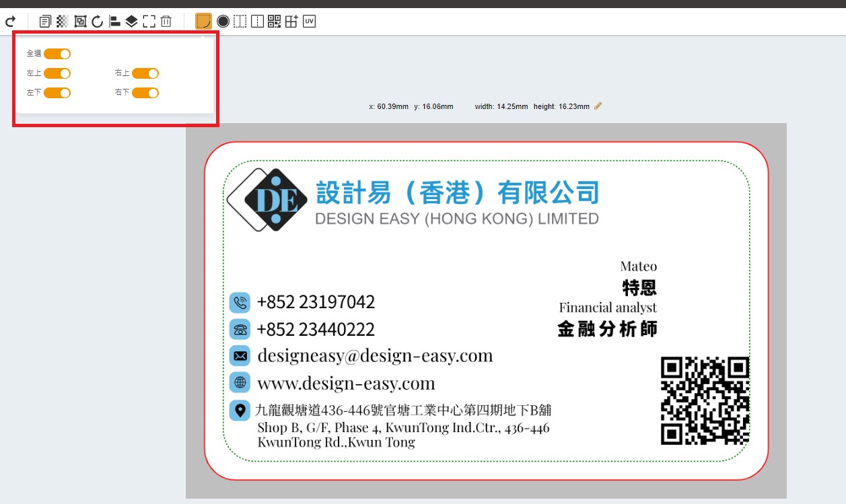Click the dashed frame fit icon
Image resolution: width=846 pixels, height=504 pixels.
[x=149, y=22]
